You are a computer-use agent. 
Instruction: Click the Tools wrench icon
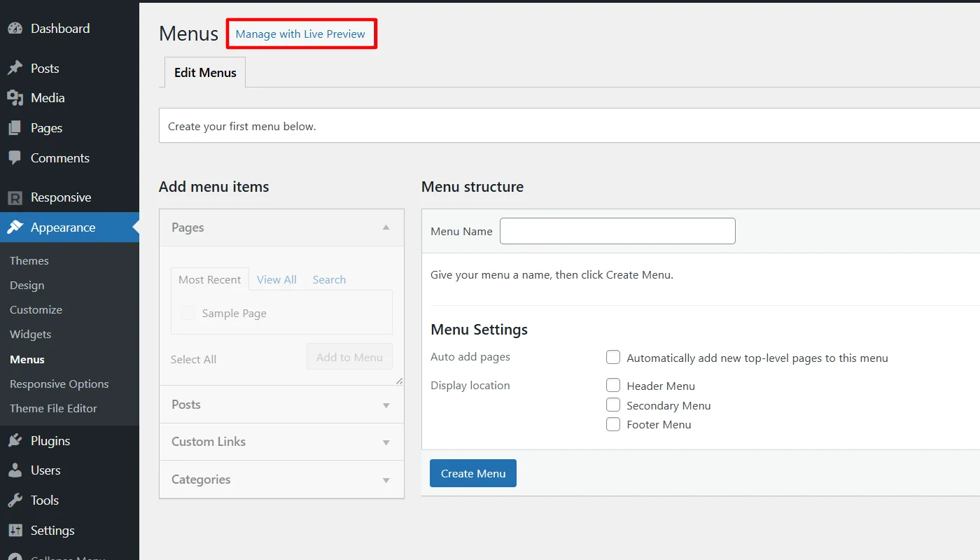point(15,500)
